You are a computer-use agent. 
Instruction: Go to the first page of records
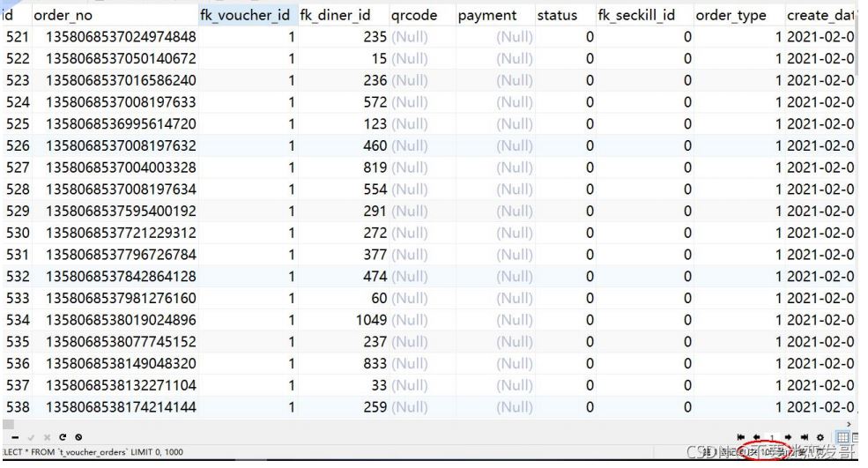(741, 437)
